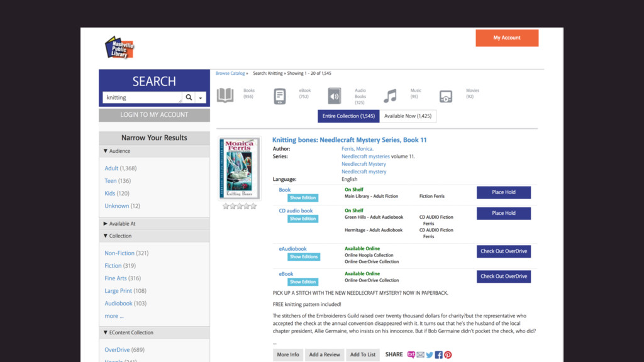Open the Book format link
The width and height of the screenshot is (644, 362).
285,190
